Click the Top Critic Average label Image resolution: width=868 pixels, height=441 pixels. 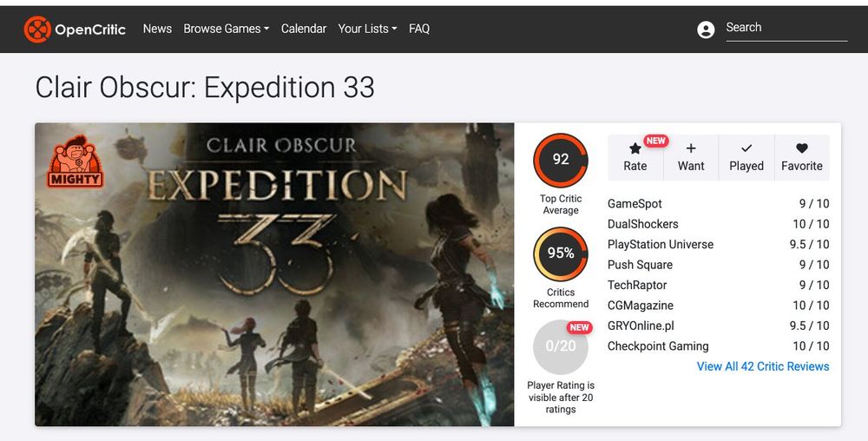[x=561, y=204]
